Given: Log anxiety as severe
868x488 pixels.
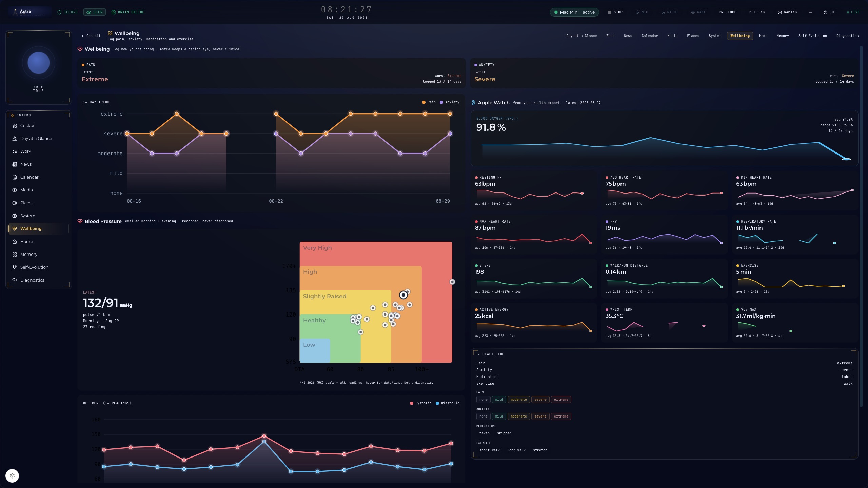Looking at the screenshot, I should click(x=540, y=416).
